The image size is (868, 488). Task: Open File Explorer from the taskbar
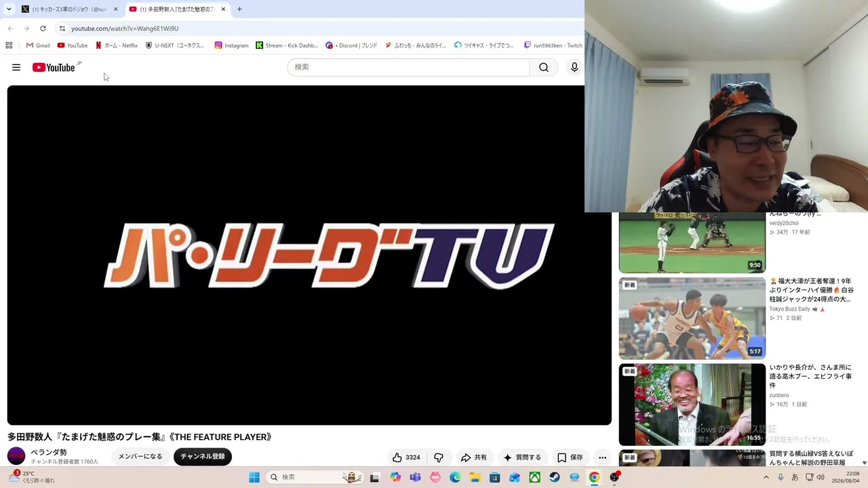click(475, 477)
